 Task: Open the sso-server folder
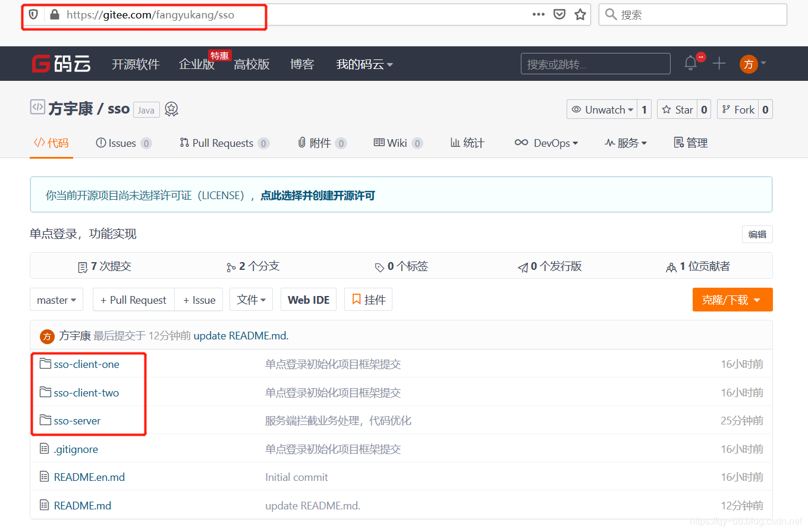pyautogui.click(x=77, y=421)
